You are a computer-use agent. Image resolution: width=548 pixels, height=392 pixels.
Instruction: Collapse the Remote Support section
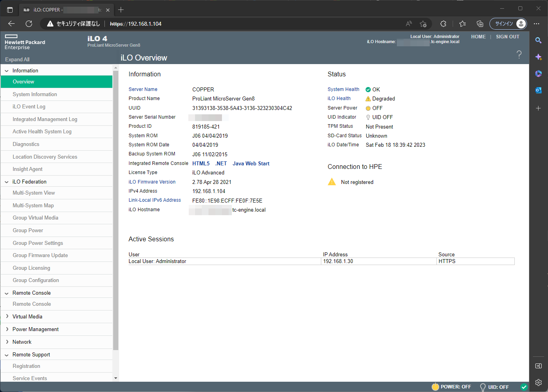click(7, 355)
